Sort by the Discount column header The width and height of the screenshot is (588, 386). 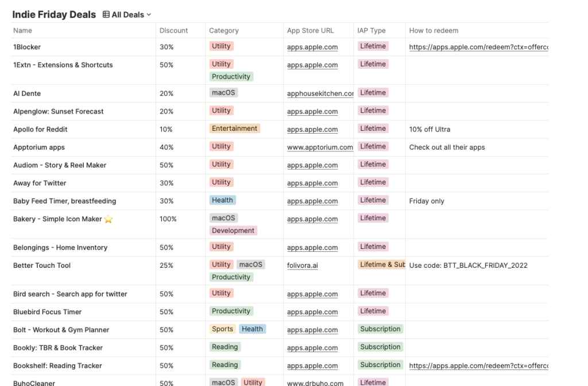tap(173, 30)
